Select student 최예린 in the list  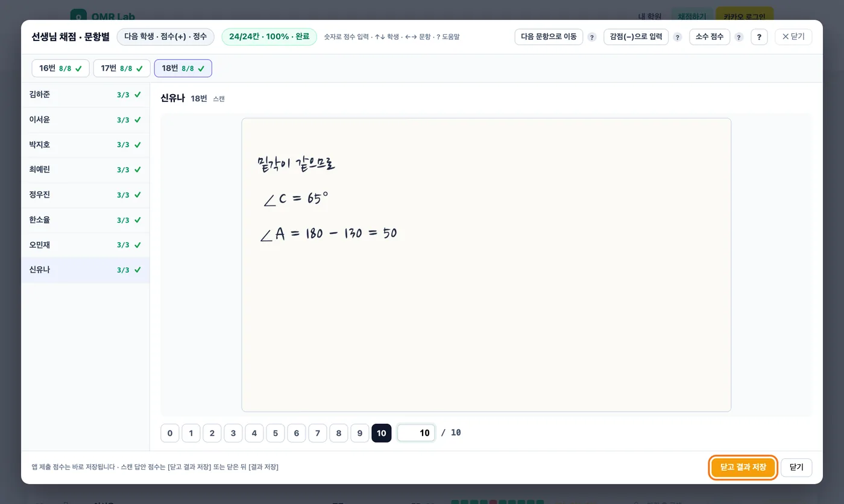pos(86,170)
